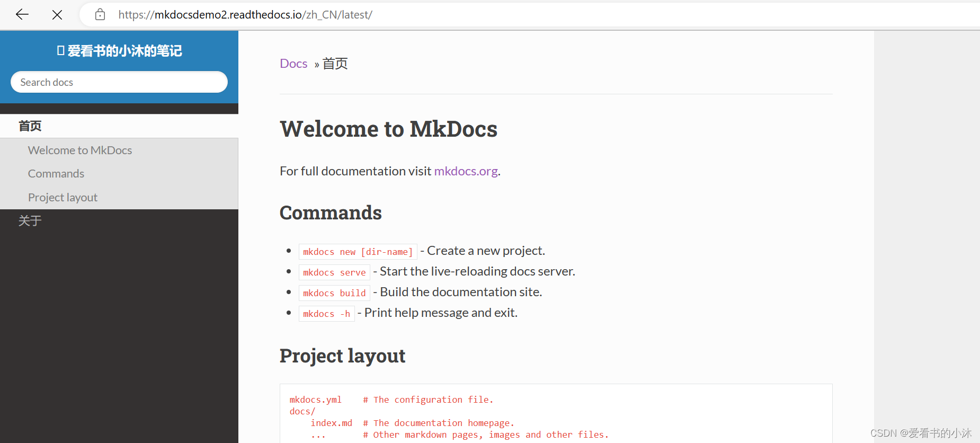Stop page loading with the X button
The image size is (980, 443).
(x=57, y=15)
